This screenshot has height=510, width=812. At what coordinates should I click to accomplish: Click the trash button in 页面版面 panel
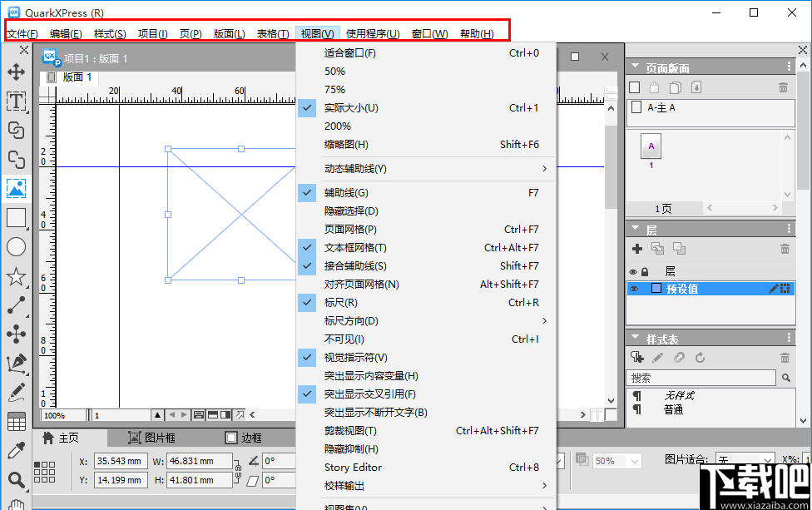click(783, 87)
